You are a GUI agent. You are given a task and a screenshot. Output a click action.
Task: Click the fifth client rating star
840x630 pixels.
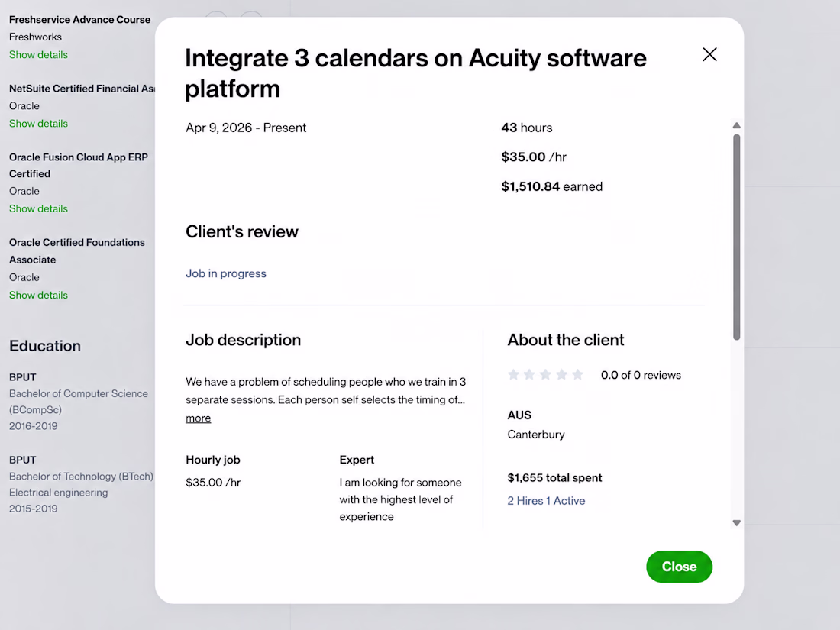coord(577,374)
